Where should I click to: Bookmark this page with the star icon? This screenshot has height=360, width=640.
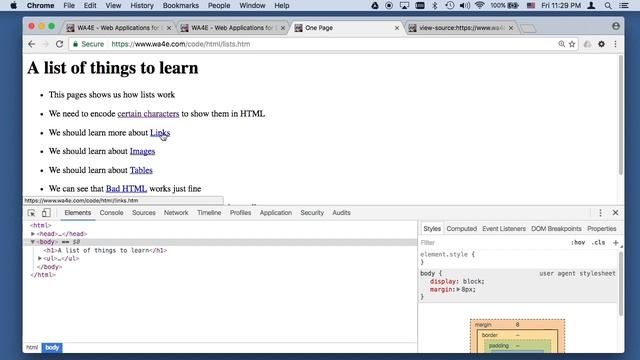click(572, 44)
